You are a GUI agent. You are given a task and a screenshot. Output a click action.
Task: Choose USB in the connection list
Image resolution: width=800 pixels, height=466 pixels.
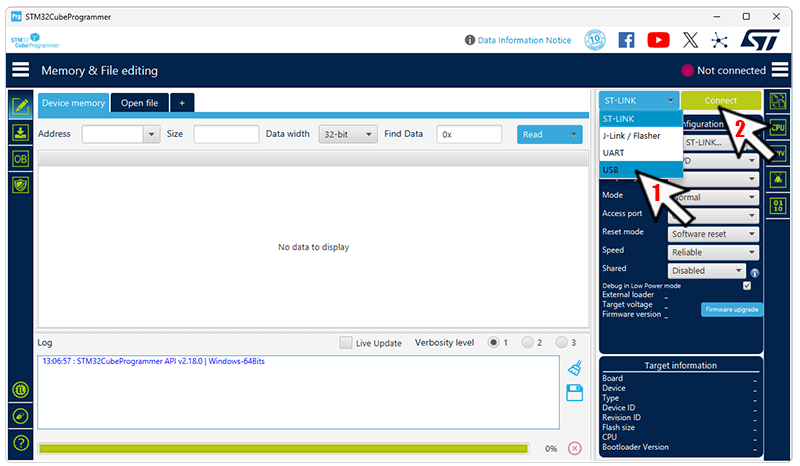coord(641,169)
